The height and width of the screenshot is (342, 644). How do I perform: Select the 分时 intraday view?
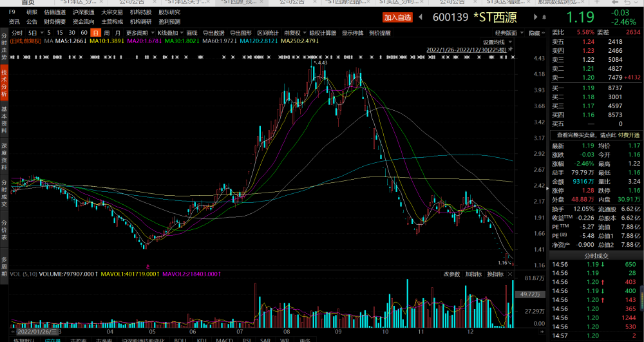17,33
